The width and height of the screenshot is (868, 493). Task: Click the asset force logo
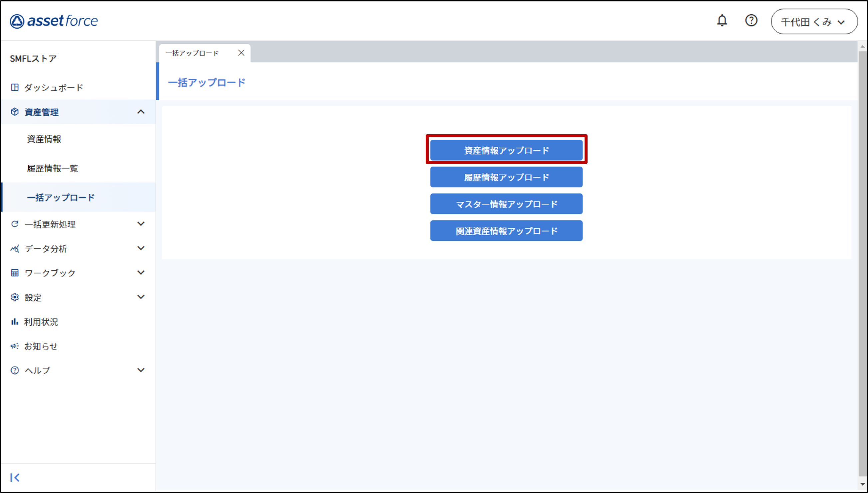(54, 21)
